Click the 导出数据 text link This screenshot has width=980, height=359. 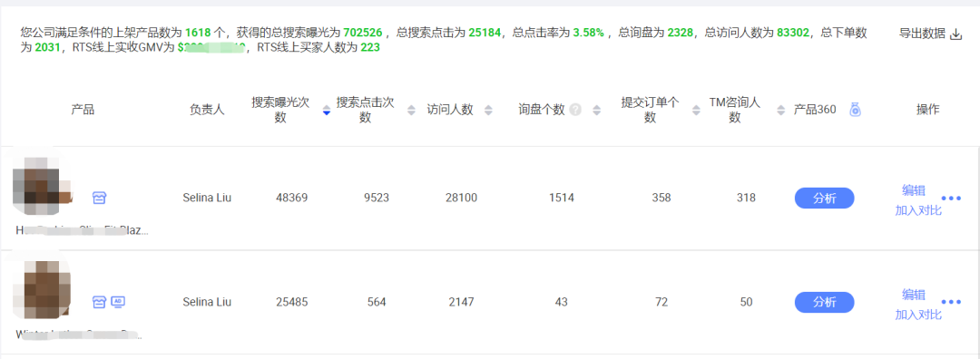pos(922,34)
